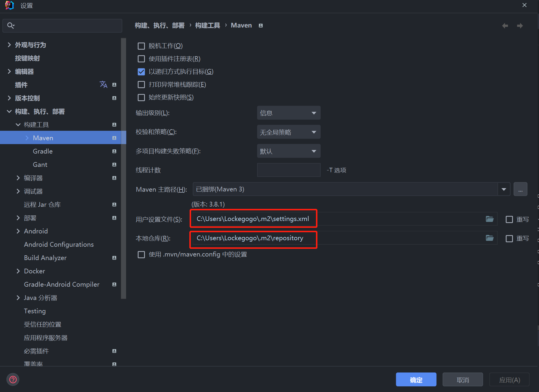Click the project-level icon beside Gradle
Viewport: 539px width, 392px height.
114,151
